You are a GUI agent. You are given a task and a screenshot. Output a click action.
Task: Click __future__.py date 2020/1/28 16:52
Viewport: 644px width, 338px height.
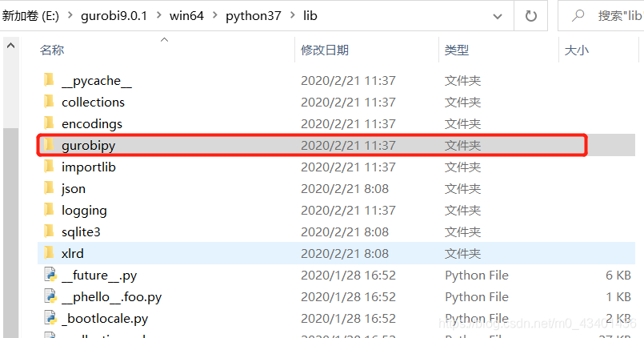click(348, 275)
